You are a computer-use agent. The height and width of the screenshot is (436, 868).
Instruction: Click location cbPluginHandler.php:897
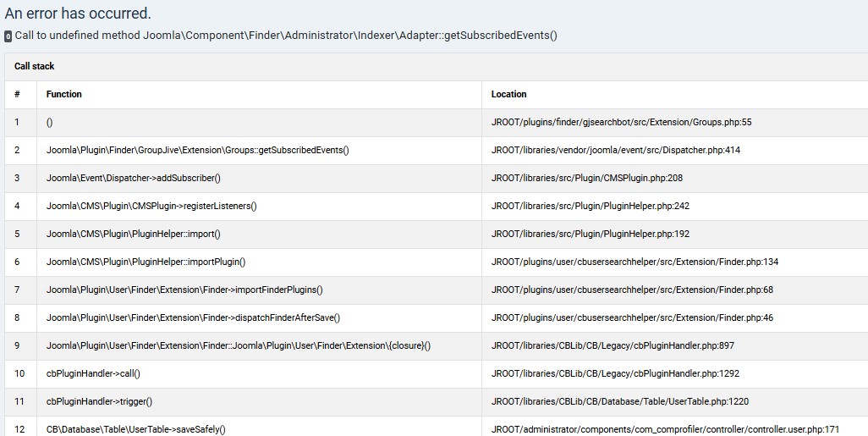coord(613,345)
